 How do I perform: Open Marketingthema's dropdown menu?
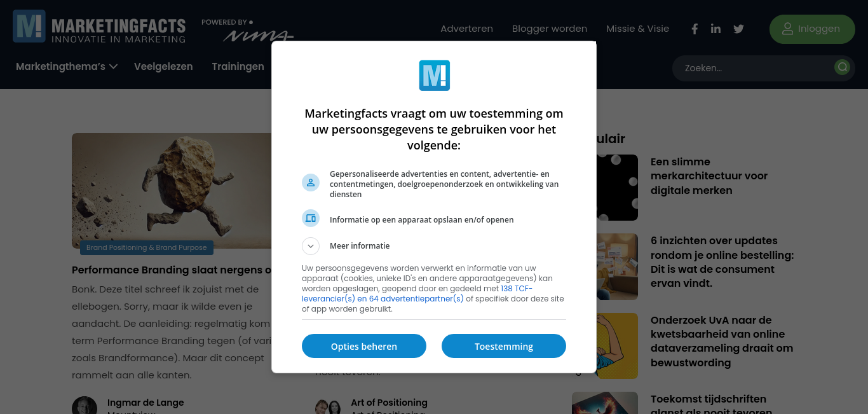[x=67, y=66]
